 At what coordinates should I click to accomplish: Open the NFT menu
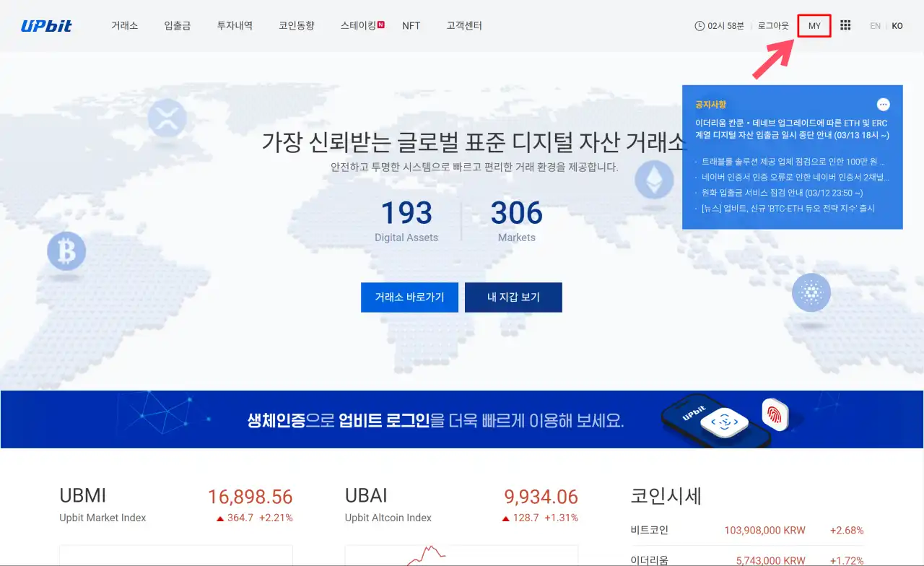click(x=411, y=25)
